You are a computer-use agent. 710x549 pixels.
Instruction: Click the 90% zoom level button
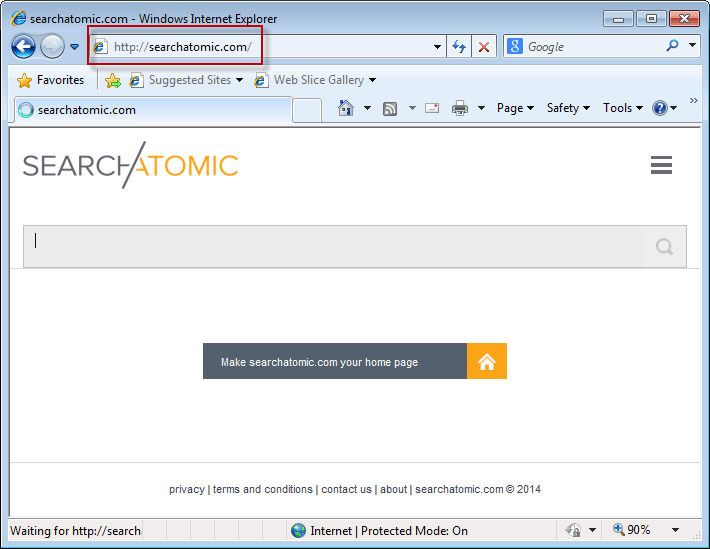[632, 530]
